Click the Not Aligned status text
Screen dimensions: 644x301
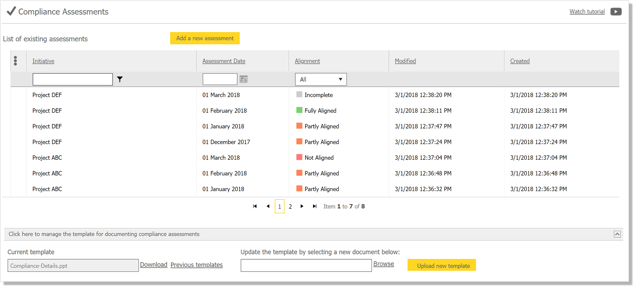pyautogui.click(x=319, y=157)
